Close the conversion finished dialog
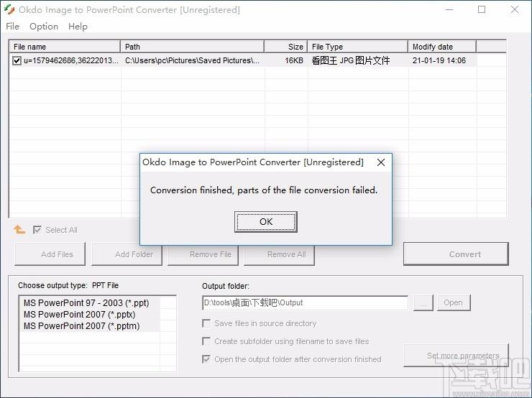532x398 pixels. [381, 162]
